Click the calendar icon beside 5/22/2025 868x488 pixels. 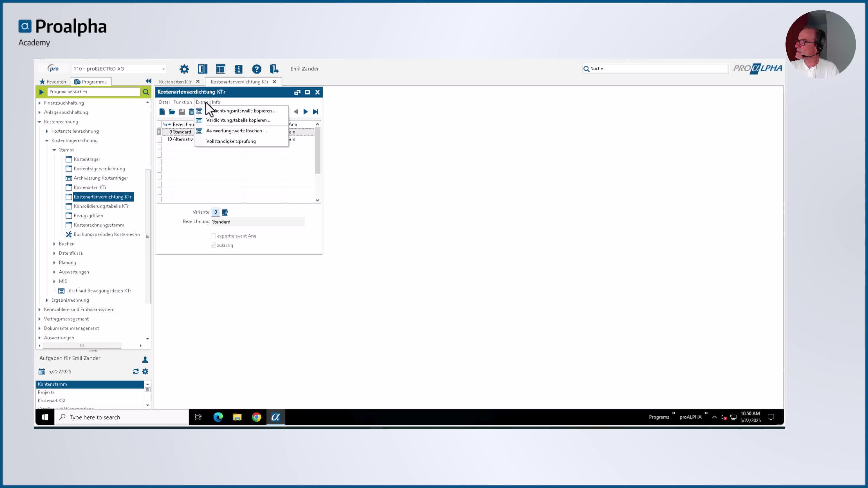pyautogui.click(x=41, y=371)
